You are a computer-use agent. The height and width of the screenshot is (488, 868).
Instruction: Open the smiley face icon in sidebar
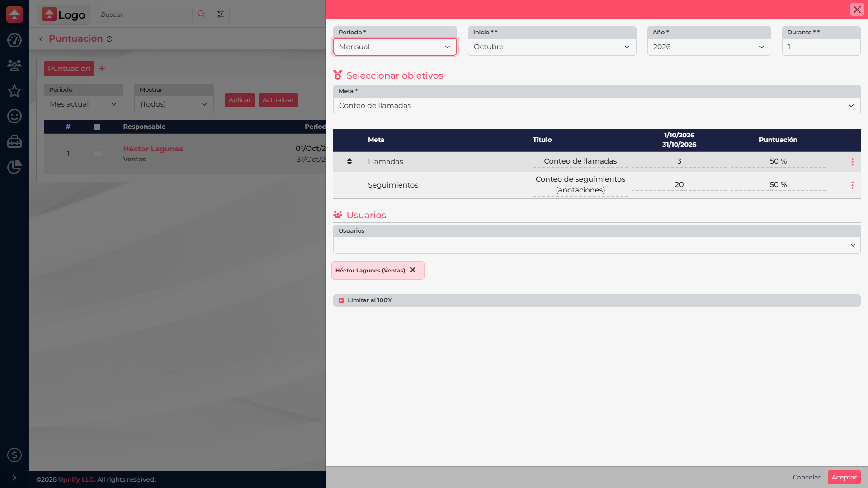14,116
